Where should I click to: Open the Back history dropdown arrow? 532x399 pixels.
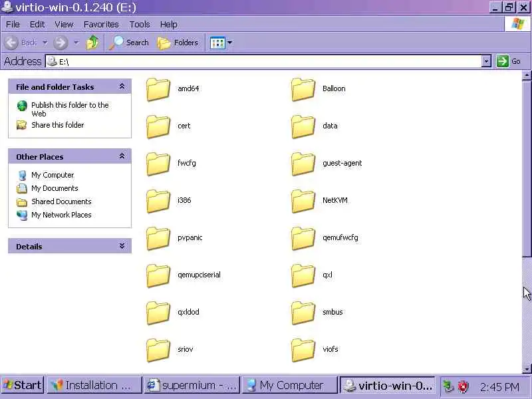(45, 43)
